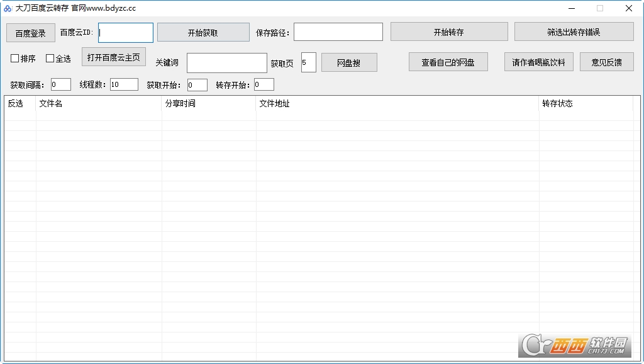644x364 pixels.
Task: Select the 获取页 number field
Action: coord(308,62)
